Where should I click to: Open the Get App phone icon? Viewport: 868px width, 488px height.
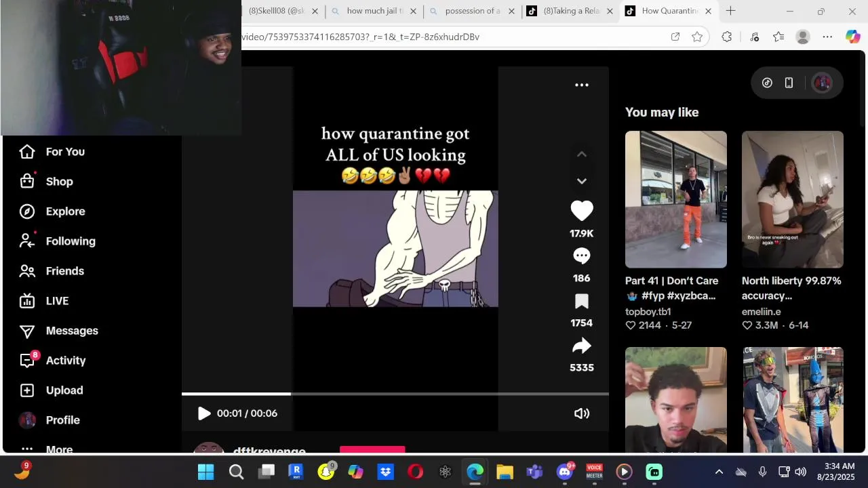point(789,83)
